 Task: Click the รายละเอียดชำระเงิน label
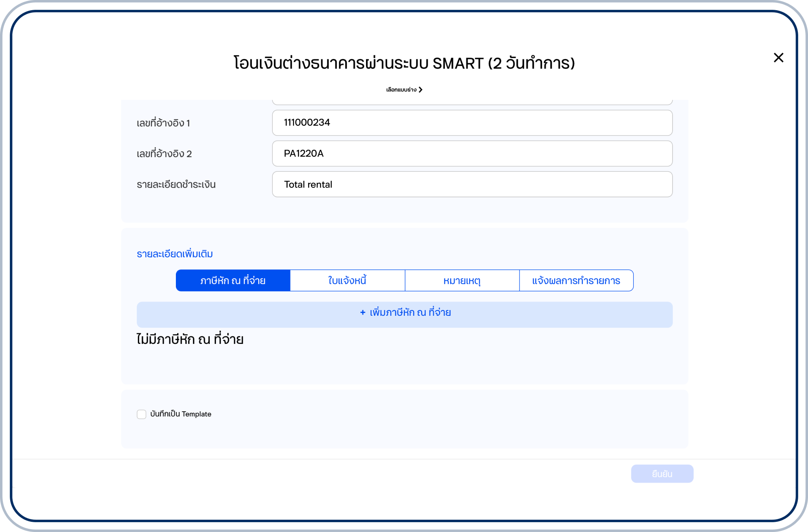coord(176,184)
